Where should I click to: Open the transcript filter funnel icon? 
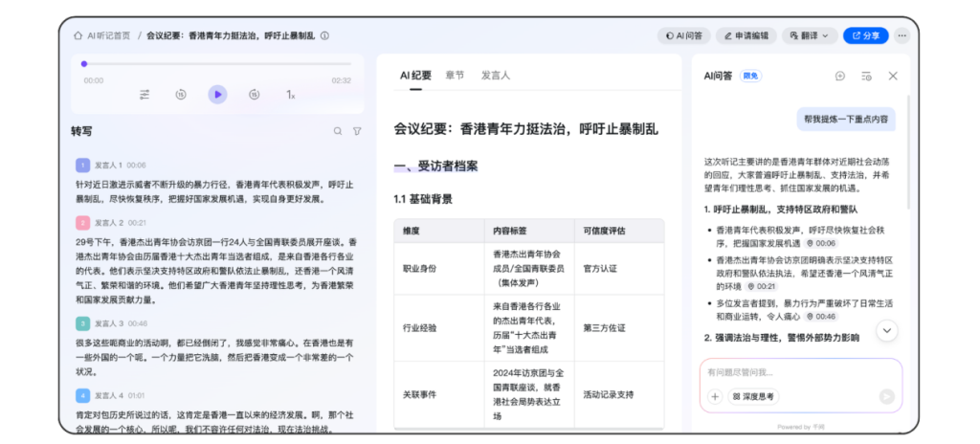point(357,131)
